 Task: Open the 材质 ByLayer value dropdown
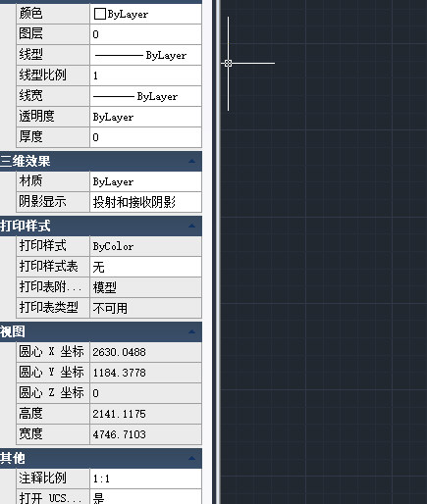(x=145, y=181)
